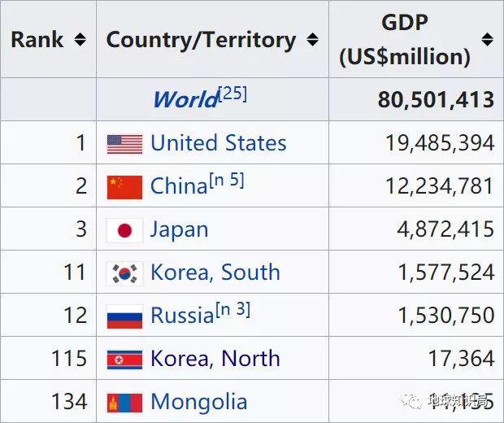Click the North Korea flag icon

pyautogui.click(x=124, y=360)
